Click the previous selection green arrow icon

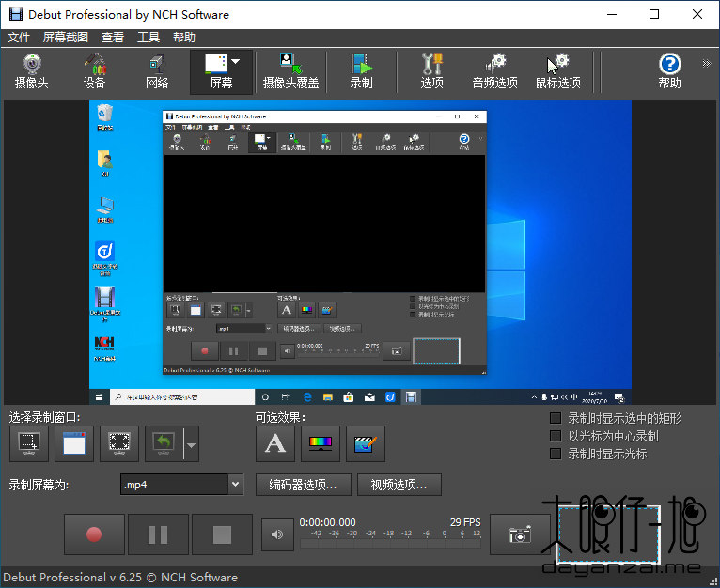[x=164, y=443]
